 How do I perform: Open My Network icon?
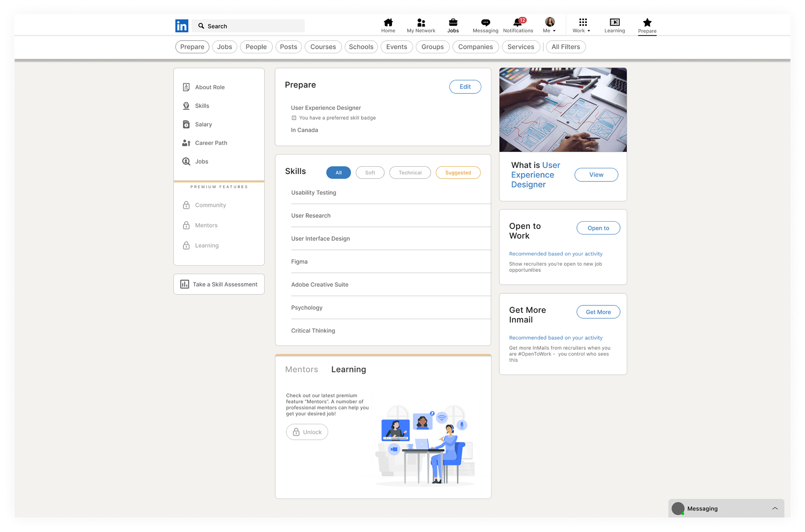pos(421,26)
